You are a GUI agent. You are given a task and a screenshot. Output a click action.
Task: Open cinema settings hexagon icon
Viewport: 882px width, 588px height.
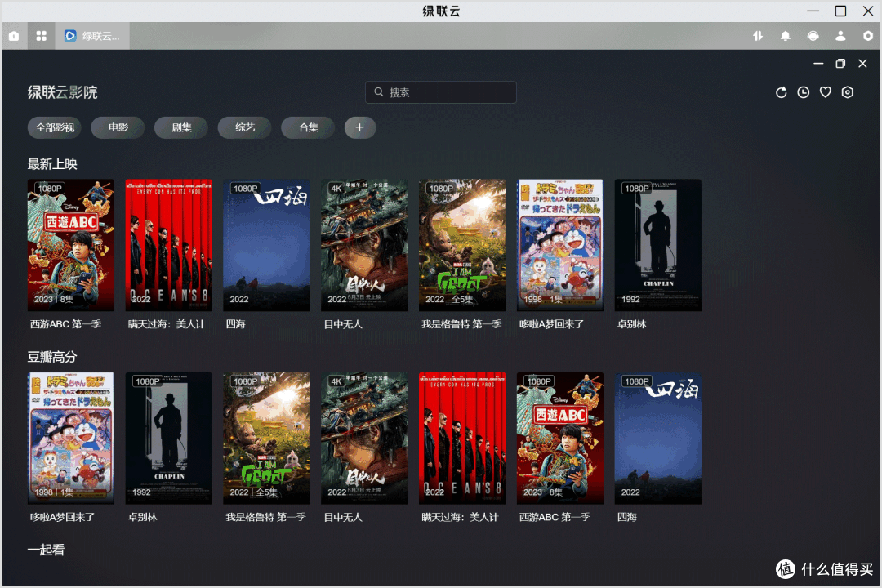[848, 92]
